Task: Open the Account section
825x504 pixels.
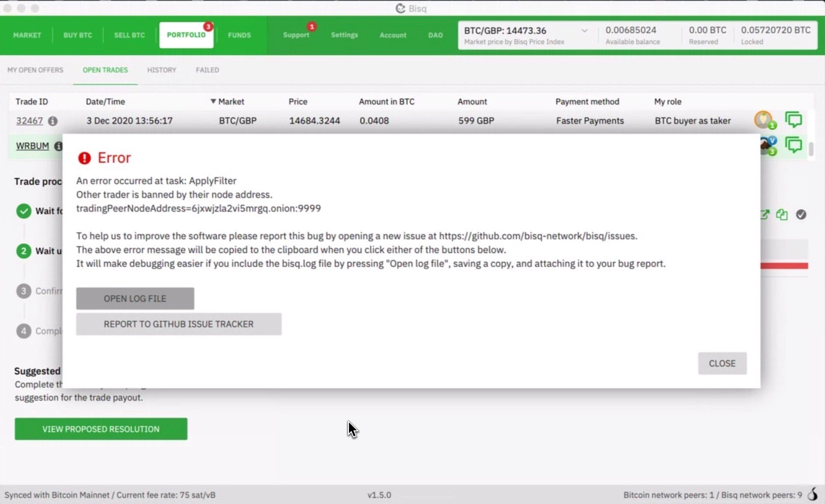Action: click(393, 35)
